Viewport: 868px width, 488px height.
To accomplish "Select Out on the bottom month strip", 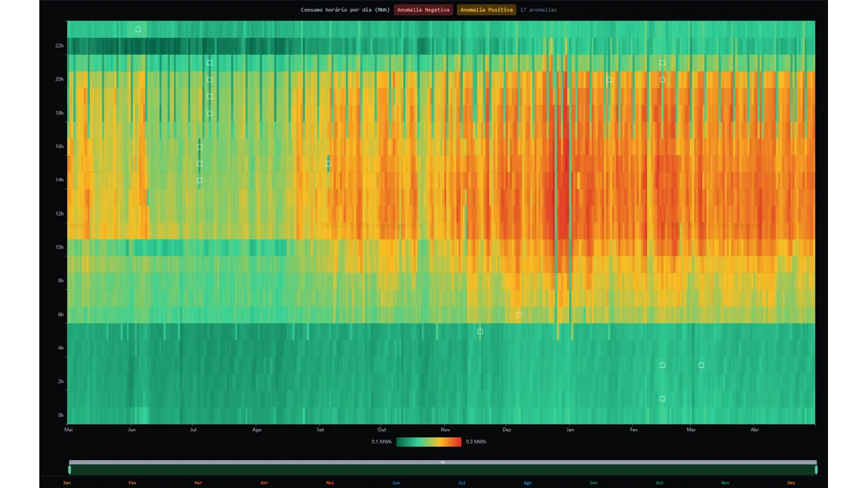I will (x=659, y=483).
